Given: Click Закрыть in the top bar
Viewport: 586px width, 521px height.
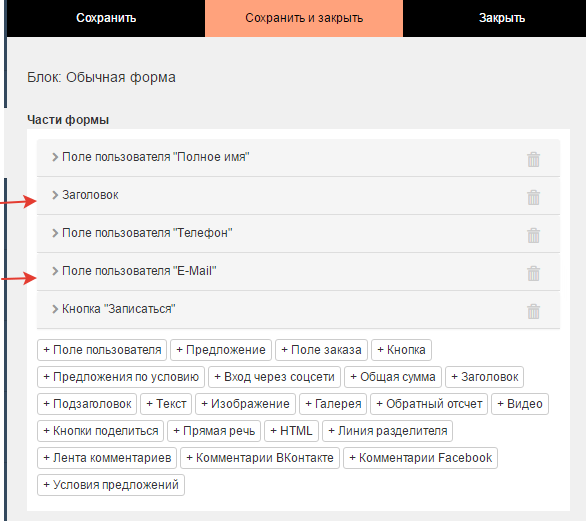Looking at the screenshot, I should click(x=502, y=18).
